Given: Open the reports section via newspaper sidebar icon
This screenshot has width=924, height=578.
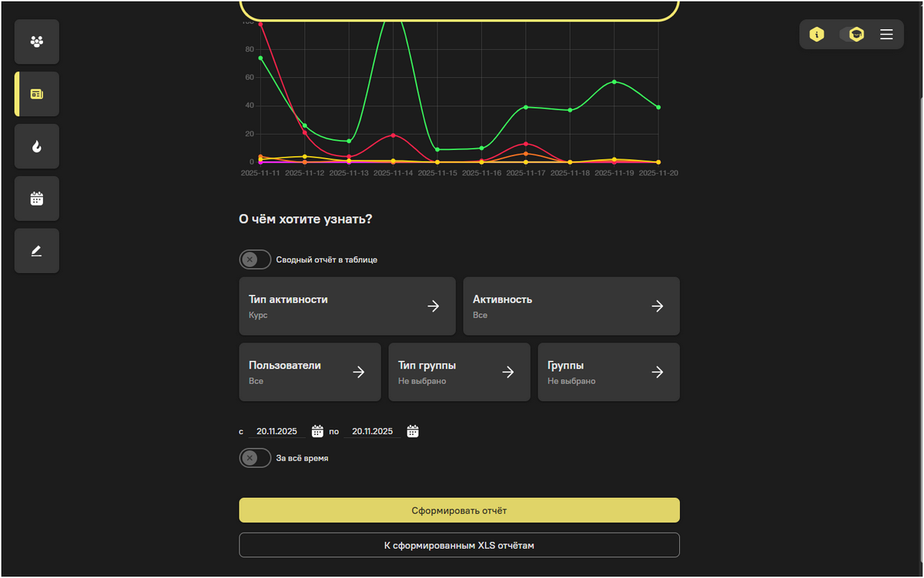Looking at the screenshot, I should click(36, 93).
